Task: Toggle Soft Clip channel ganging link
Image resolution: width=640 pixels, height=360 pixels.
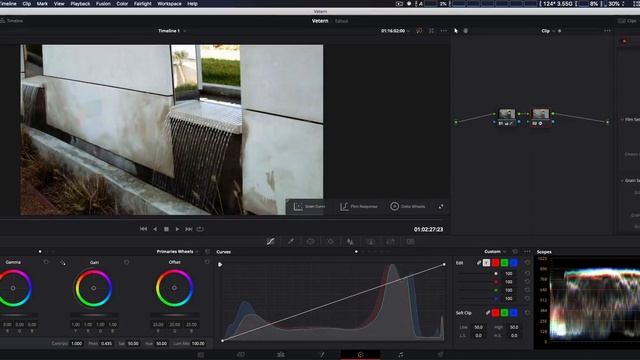Action: [488, 313]
